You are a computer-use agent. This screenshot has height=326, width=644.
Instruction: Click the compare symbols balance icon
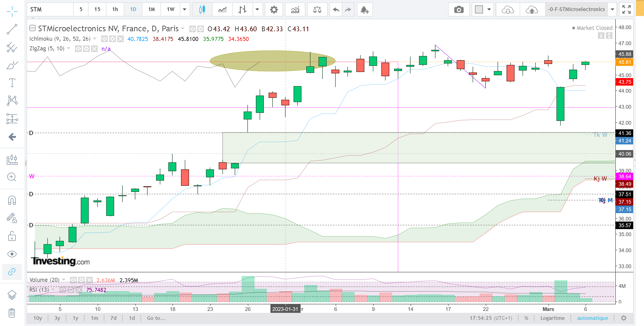point(317,9)
